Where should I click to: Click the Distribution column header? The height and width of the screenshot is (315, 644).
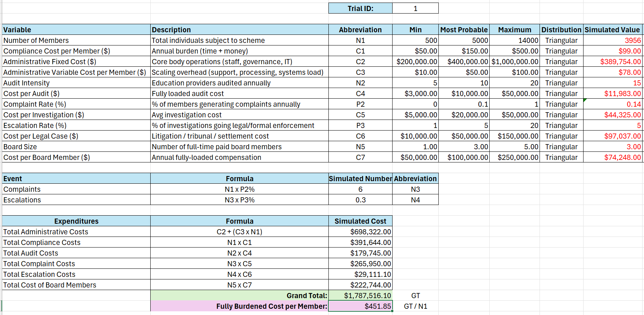coord(561,30)
